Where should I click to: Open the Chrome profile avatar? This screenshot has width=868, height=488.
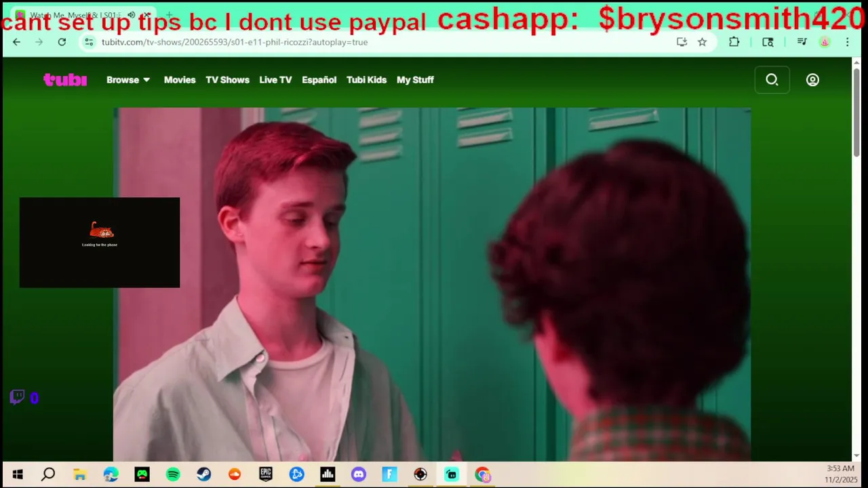pyautogui.click(x=825, y=42)
